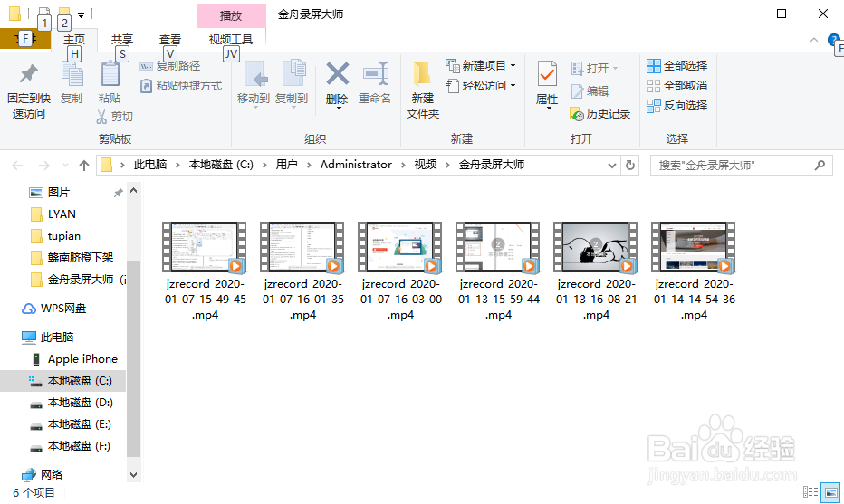Switch to the View (查看) tab

pyautogui.click(x=170, y=39)
